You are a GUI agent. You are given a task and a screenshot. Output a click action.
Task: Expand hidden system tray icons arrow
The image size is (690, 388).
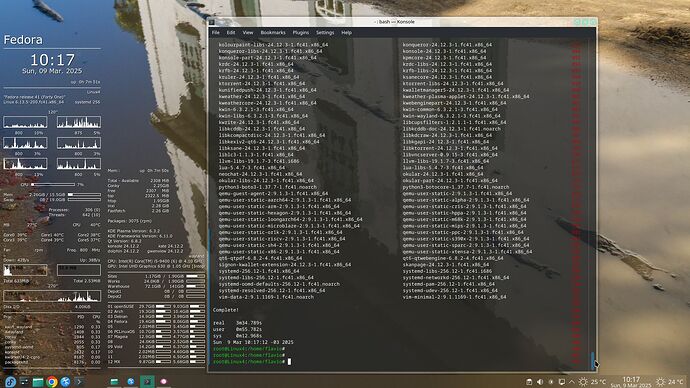click(x=572, y=382)
